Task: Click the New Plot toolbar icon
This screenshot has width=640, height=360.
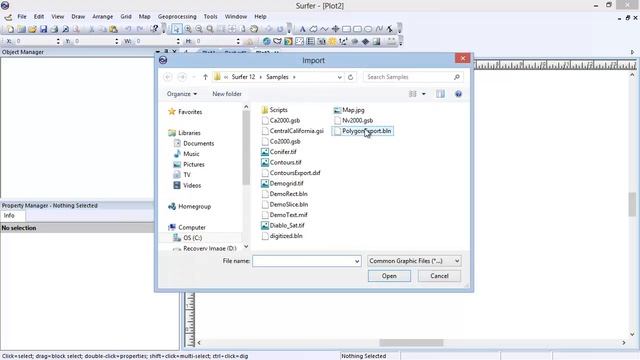Action: coord(10,29)
